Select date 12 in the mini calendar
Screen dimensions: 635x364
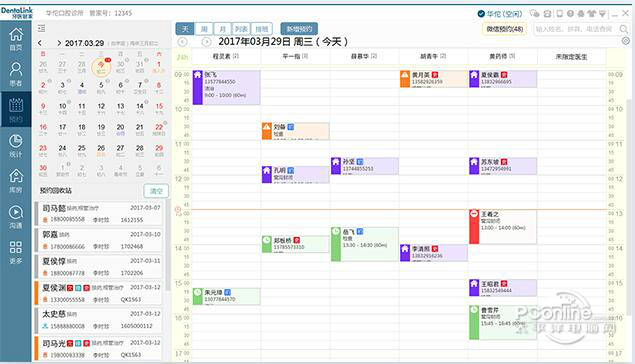tap(101, 108)
